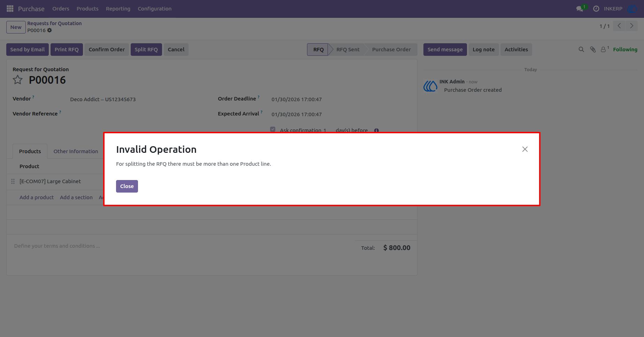Dismiss dialog with X icon
This screenshot has width=644, height=337.
click(525, 149)
